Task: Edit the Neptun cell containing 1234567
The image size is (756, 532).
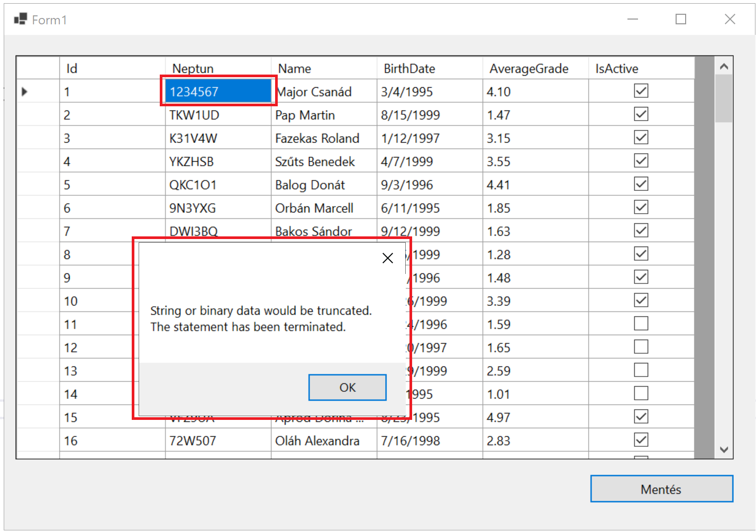Action: [218, 91]
